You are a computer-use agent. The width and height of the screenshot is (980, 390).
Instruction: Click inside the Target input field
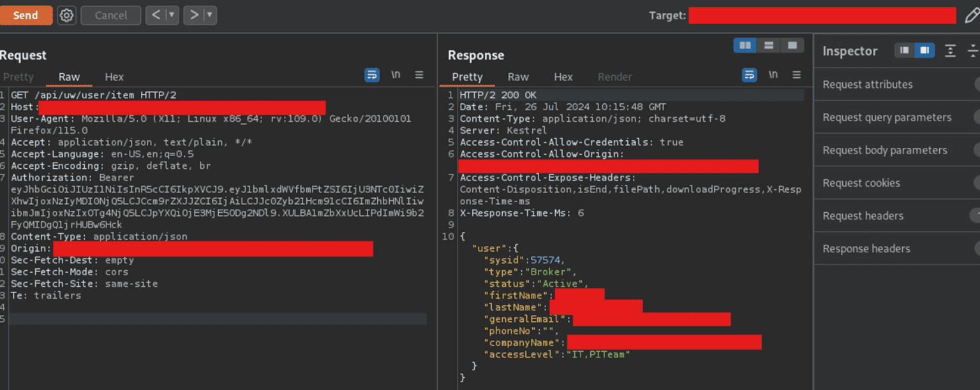(823, 15)
